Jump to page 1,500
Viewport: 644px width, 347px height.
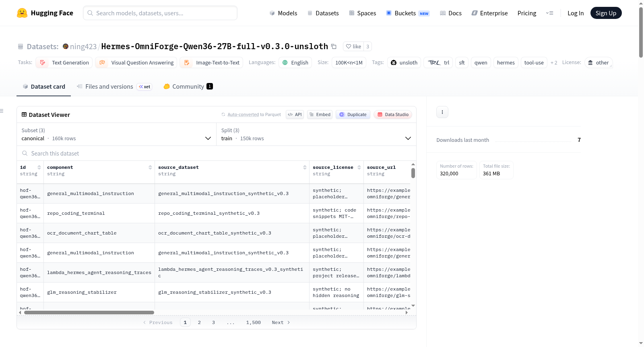coord(254,322)
